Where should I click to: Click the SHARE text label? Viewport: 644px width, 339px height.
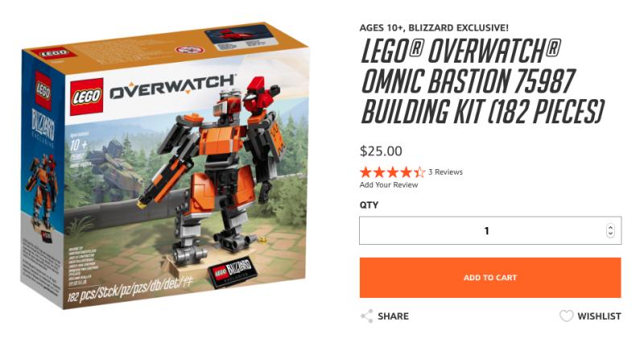pos(393,316)
